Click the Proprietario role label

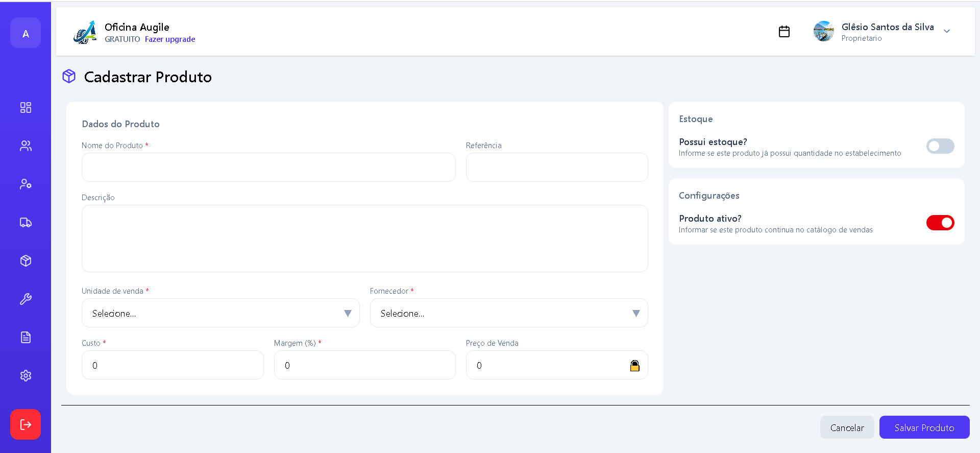[x=862, y=38]
